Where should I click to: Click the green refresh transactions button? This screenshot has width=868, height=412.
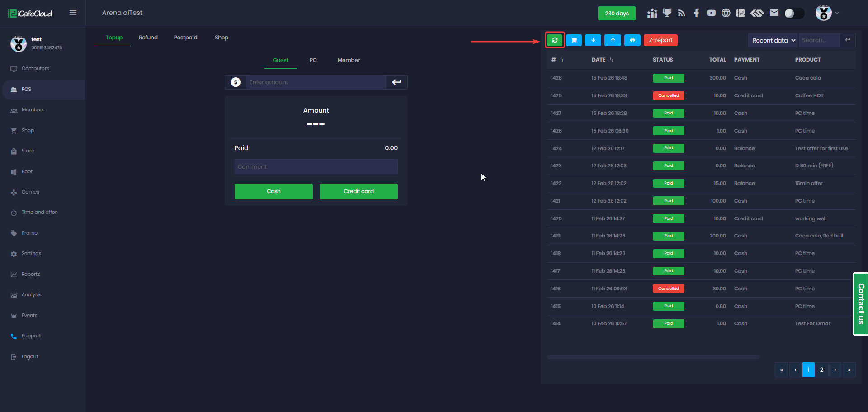point(555,40)
